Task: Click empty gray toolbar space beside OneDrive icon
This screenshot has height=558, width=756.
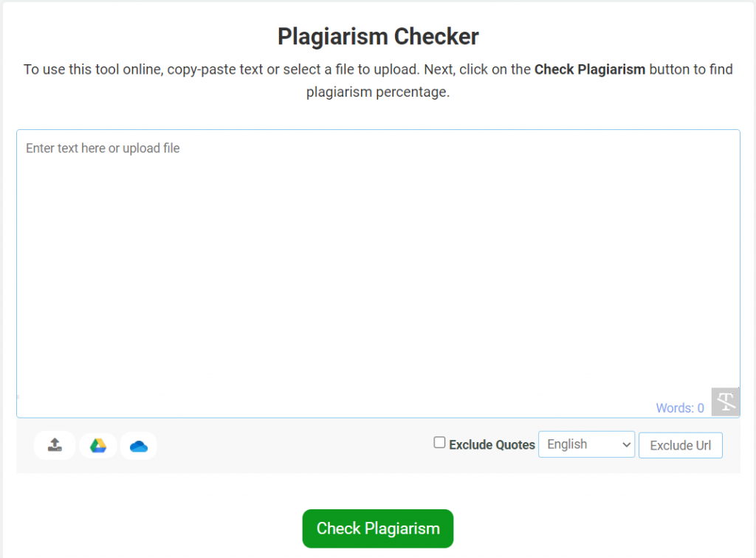Action: [x=295, y=446]
